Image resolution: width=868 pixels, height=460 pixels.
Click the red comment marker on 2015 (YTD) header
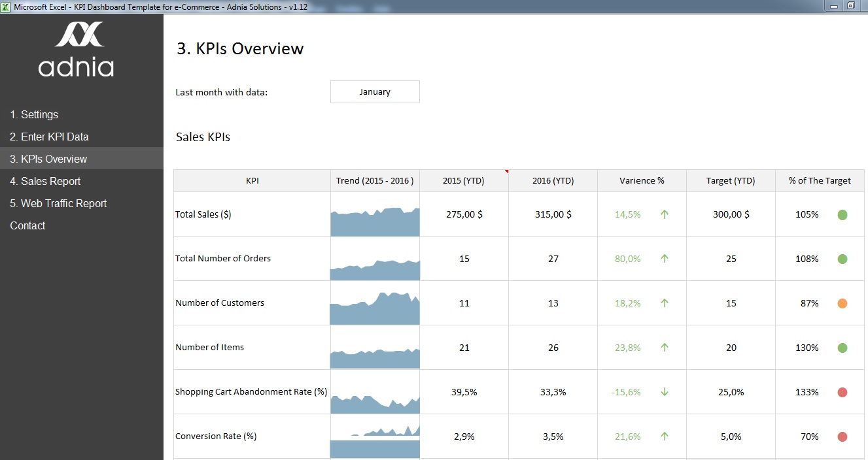506,172
